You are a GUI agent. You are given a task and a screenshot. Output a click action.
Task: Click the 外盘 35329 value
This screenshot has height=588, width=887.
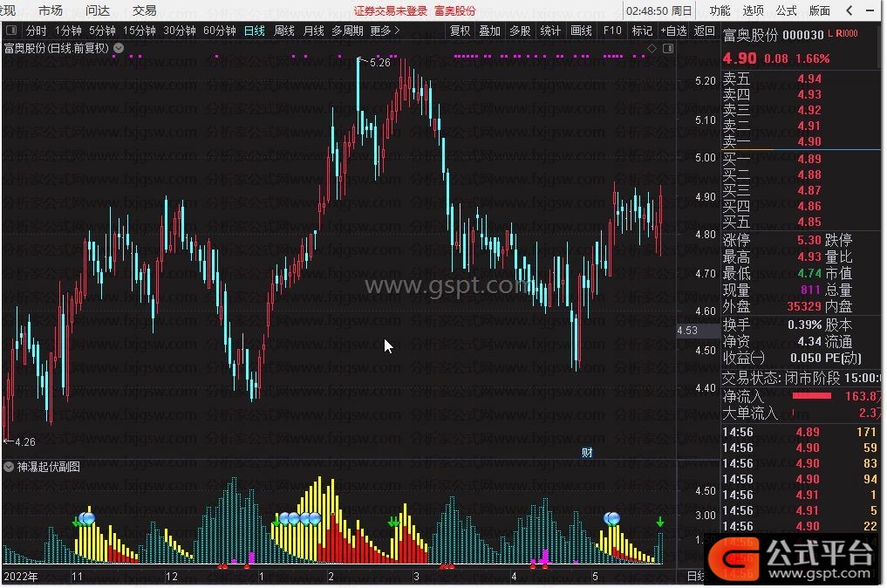coord(804,306)
